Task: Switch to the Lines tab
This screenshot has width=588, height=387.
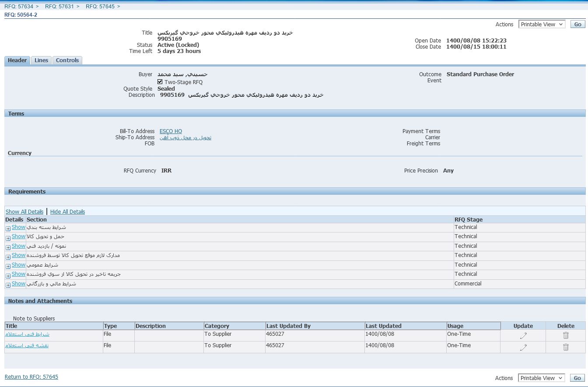Action: tap(41, 60)
